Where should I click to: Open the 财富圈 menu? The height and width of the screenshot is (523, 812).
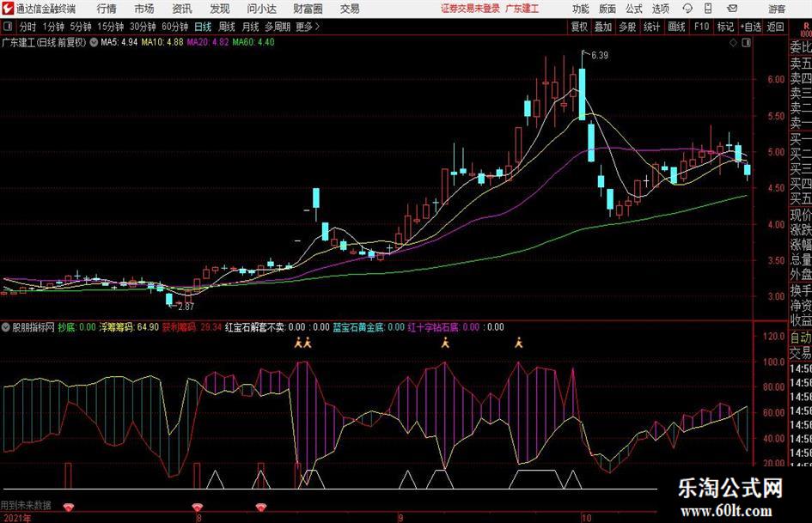click(308, 9)
